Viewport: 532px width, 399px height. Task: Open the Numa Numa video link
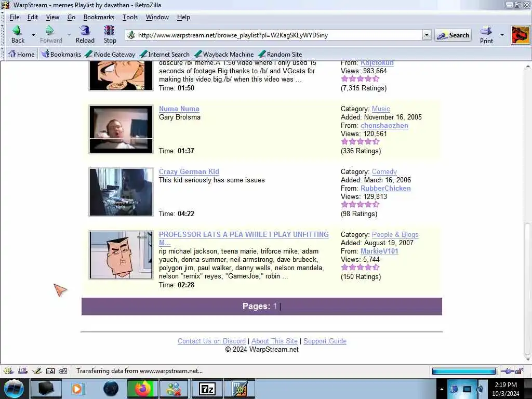pyautogui.click(x=179, y=109)
